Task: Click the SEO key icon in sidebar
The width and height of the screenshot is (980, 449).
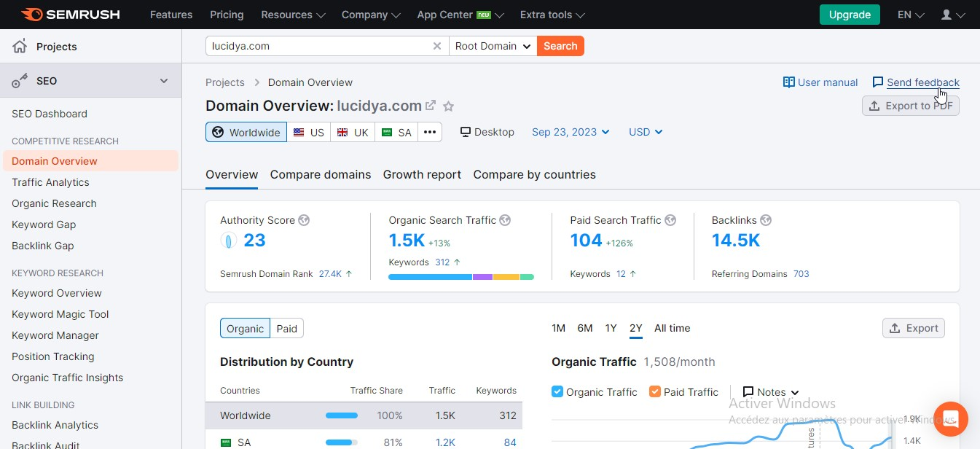Action: coord(20,81)
